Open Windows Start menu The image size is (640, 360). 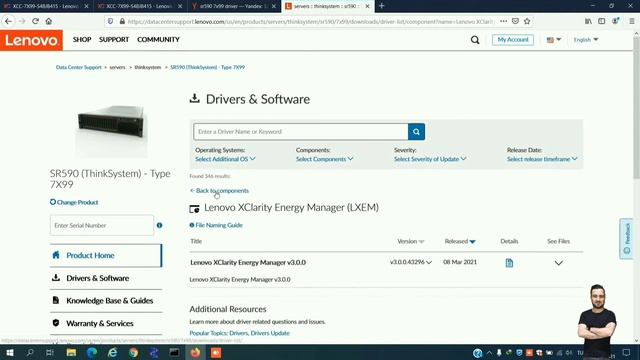9,353
